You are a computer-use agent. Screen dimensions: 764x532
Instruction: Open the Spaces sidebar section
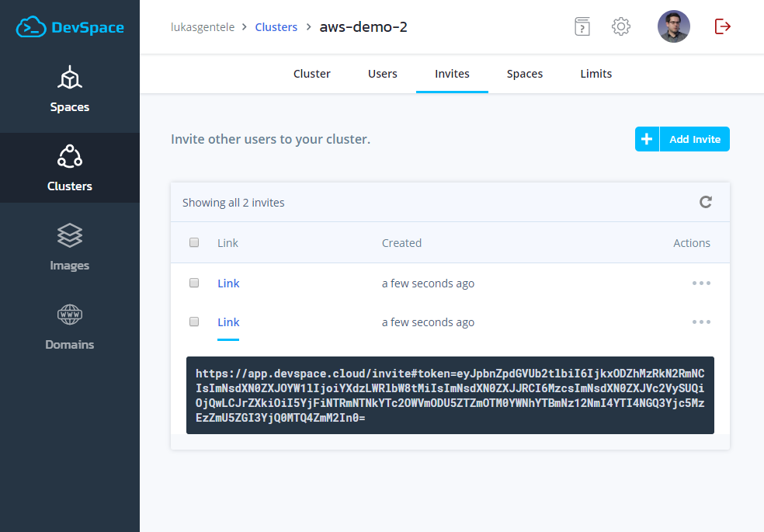(70, 89)
